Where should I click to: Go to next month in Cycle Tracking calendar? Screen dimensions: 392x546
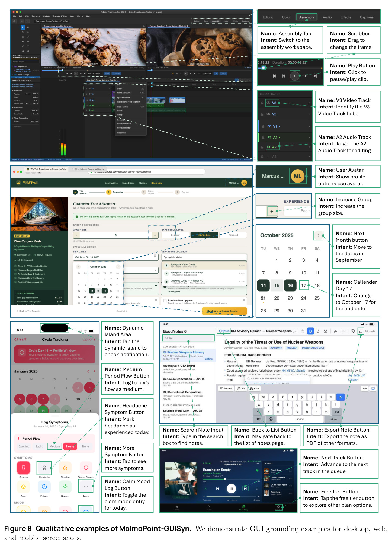click(94, 371)
